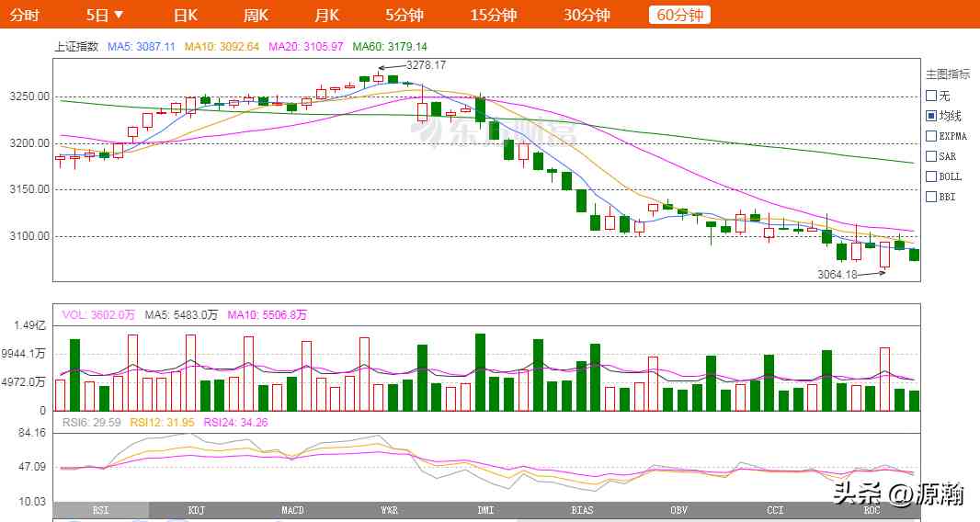Turn on the BOLL indicator checkbox
This screenshot has height=522, width=980.
point(931,176)
